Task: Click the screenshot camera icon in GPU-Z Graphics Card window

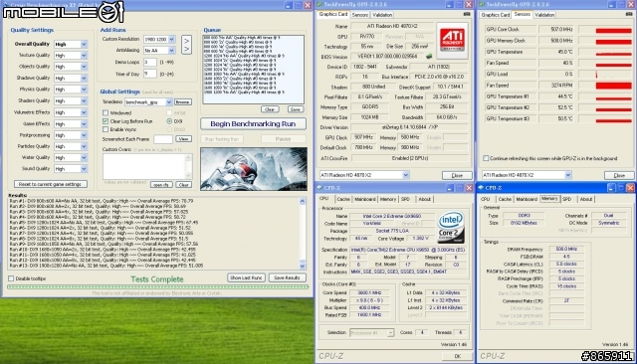Action: [467, 14]
